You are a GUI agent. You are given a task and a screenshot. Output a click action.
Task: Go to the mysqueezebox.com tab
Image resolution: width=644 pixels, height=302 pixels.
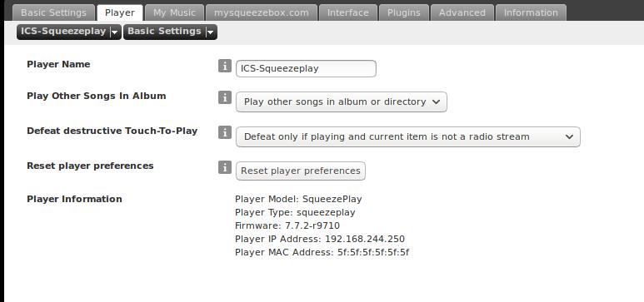(x=262, y=12)
